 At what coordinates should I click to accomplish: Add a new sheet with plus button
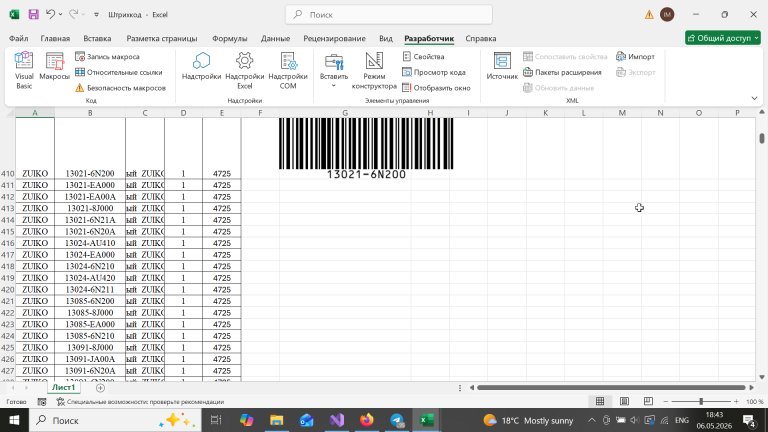(x=100, y=388)
